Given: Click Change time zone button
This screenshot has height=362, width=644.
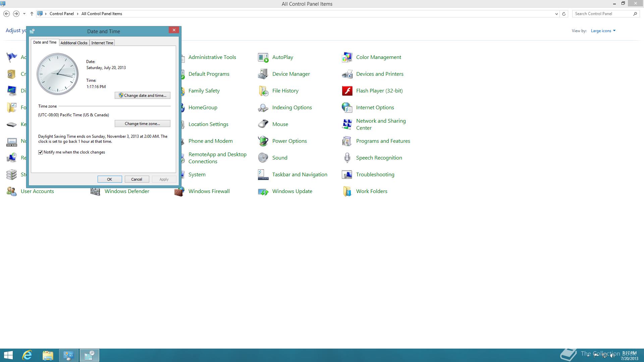Looking at the screenshot, I should pyautogui.click(x=143, y=124).
